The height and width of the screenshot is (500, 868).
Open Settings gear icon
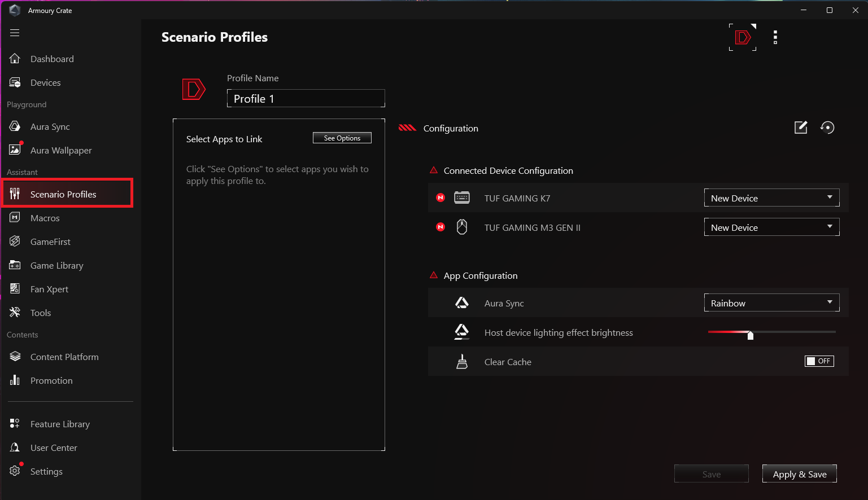click(x=15, y=471)
